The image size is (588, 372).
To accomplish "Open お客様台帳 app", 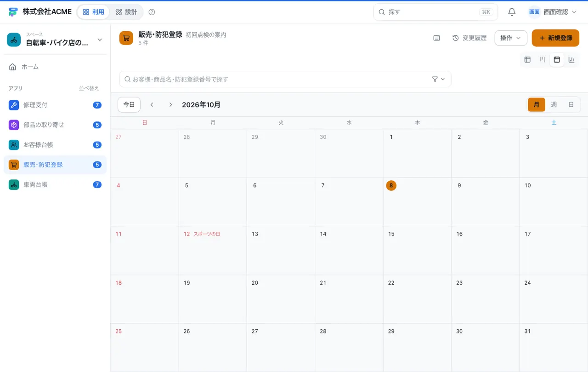I will (55, 145).
